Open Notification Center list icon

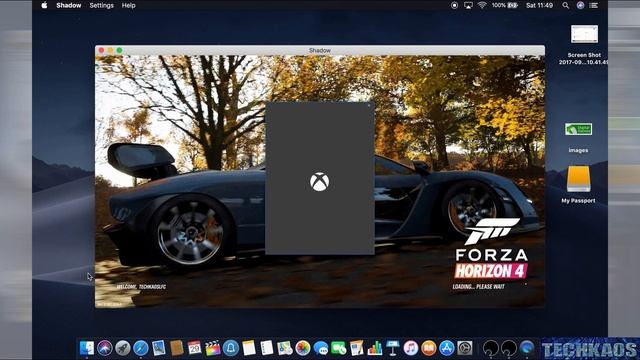[594, 5]
